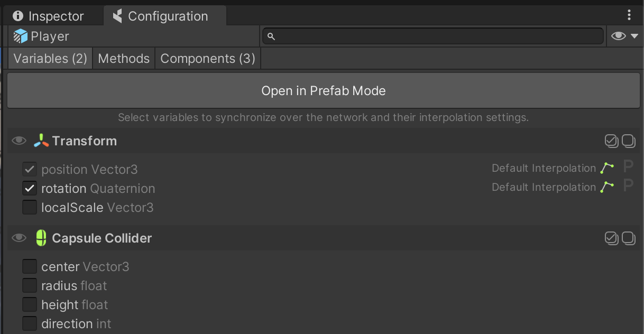Switch to the Inspector tab

tap(48, 16)
